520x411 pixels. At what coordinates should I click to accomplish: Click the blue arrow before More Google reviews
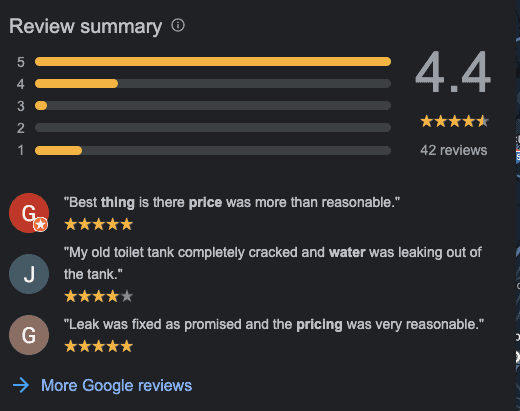[21, 385]
